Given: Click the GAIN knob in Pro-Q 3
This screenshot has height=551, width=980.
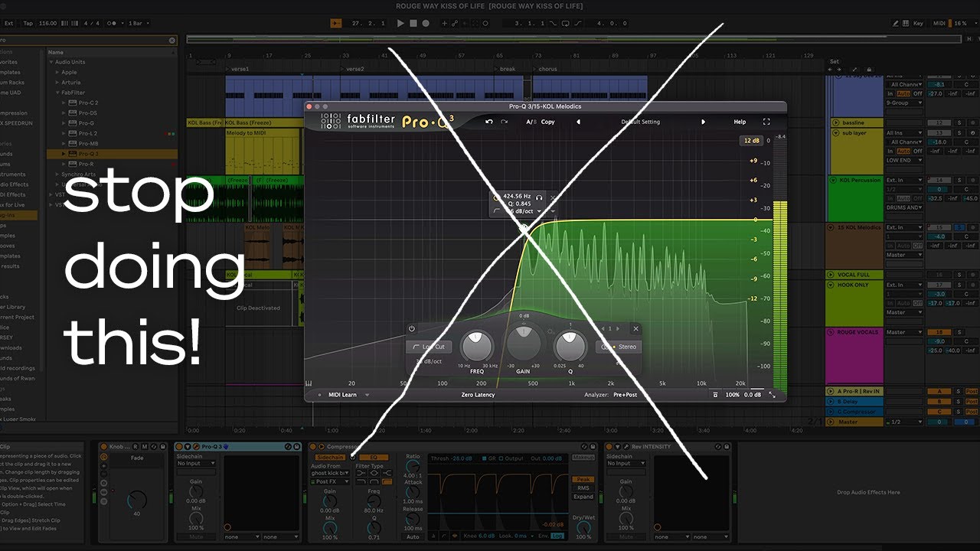Looking at the screenshot, I should coord(524,342).
